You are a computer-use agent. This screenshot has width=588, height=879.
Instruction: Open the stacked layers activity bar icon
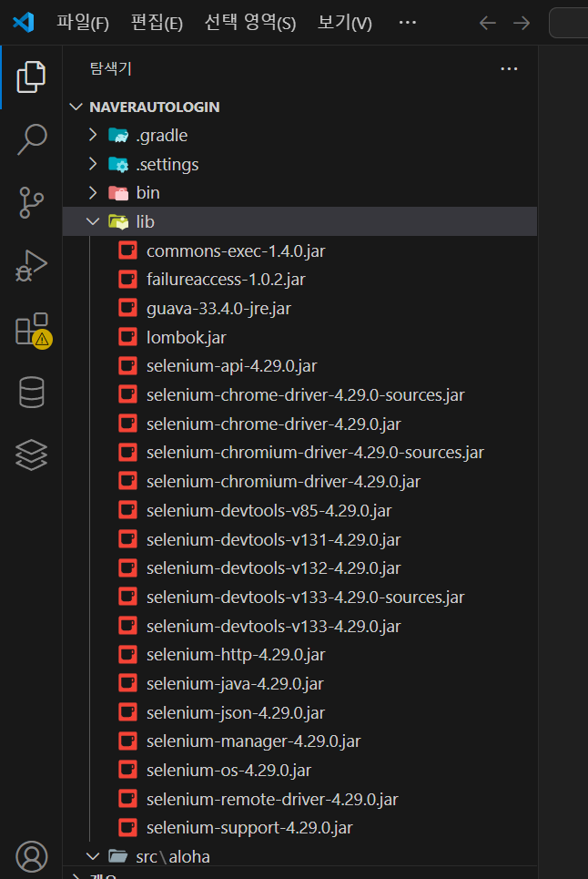tap(31, 455)
